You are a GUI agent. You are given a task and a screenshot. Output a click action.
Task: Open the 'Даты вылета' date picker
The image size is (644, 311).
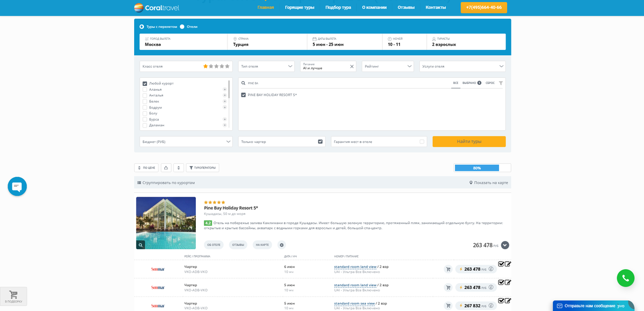click(x=345, y=42)
